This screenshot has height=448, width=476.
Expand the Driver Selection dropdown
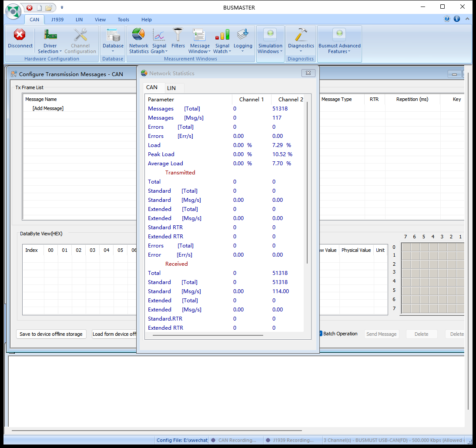click(x=50, y=49)
